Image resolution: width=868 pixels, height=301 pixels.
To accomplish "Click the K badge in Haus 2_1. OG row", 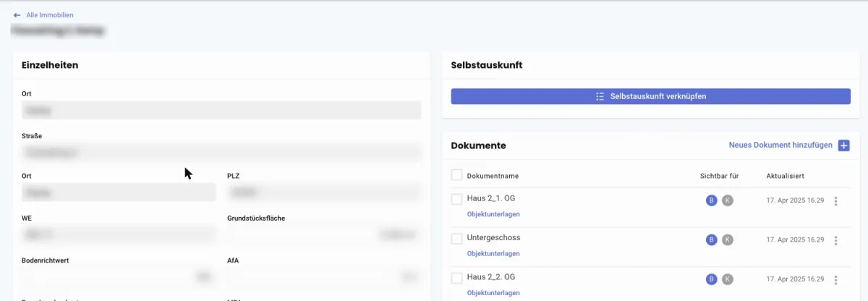I will [728, 200].
